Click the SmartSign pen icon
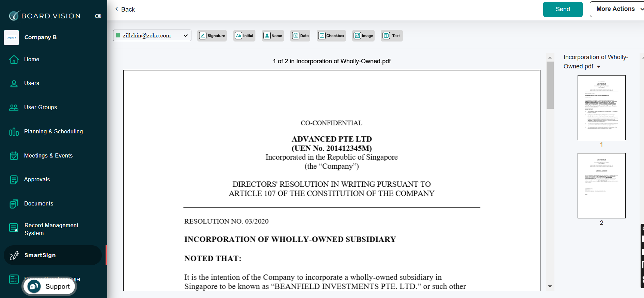 (14, 255)
